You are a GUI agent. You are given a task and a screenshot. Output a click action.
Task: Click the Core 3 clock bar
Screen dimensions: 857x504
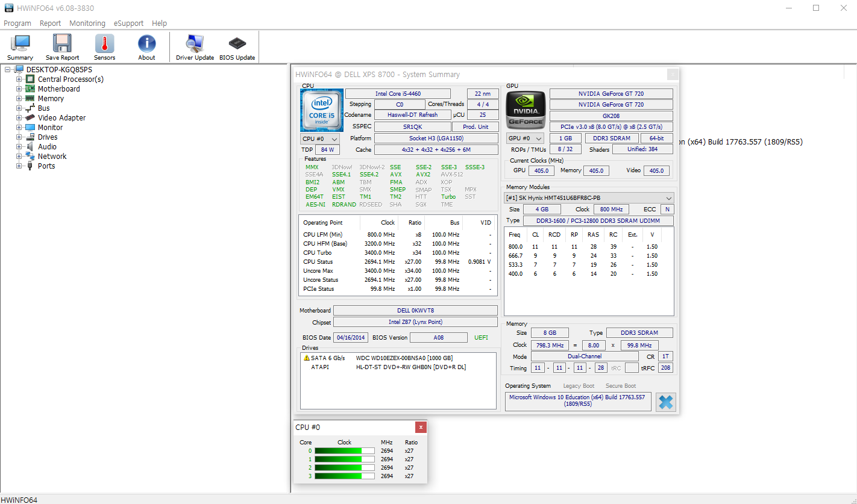pyautogui.click(x=344, y=476)
